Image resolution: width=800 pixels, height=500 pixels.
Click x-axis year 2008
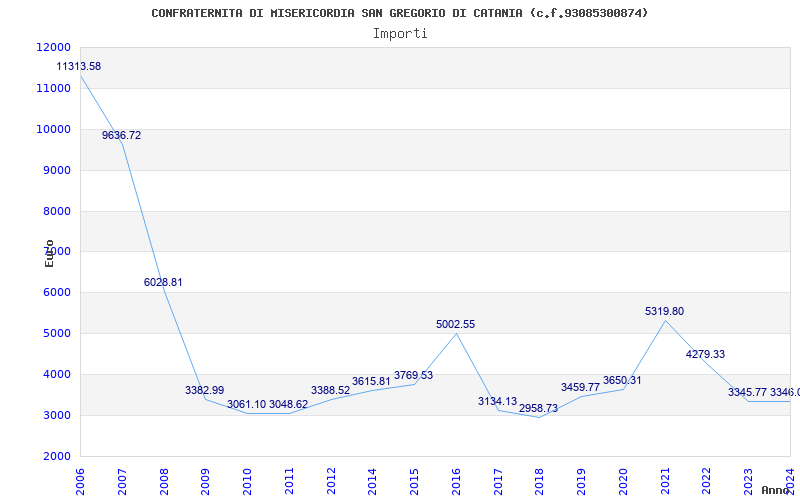[164, 482]
